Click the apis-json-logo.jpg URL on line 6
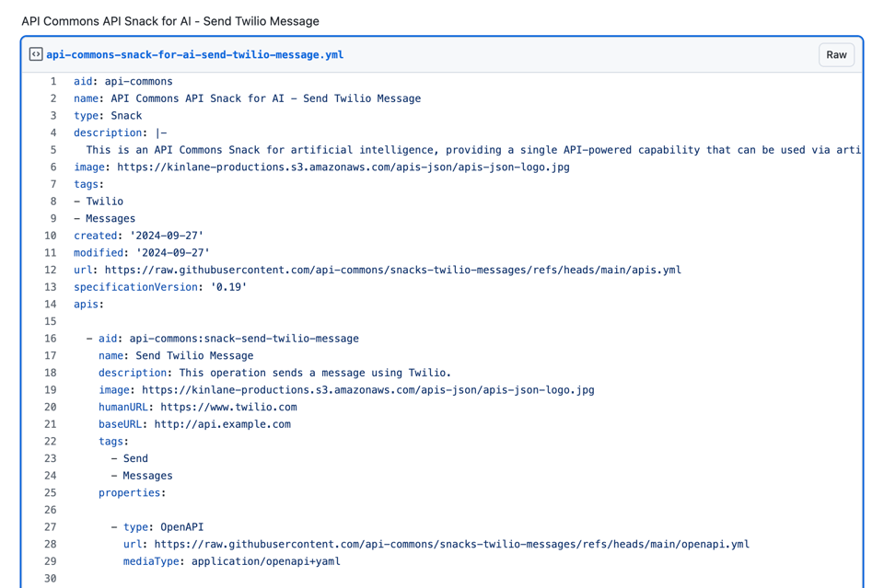 coord(343,167)
